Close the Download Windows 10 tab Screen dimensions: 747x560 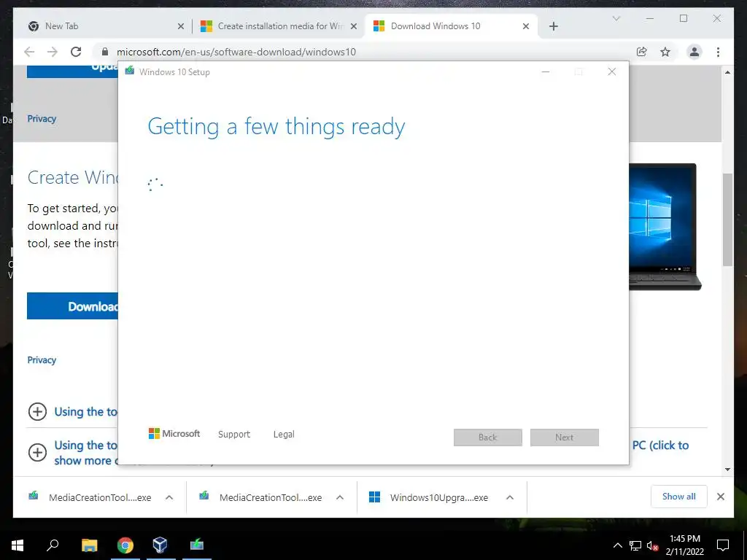click(x=525, y=26)
